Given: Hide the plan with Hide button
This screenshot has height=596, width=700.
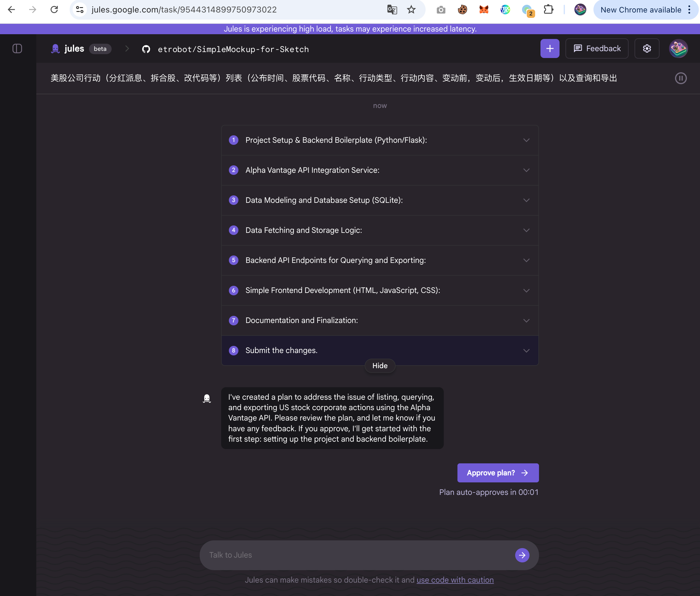Looking at the screenshot, I should (380, 366).
